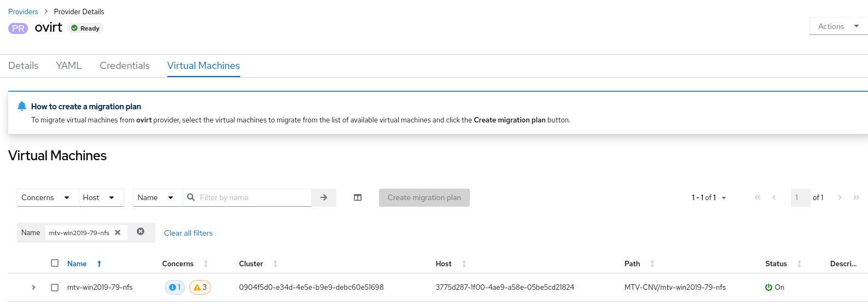Focus the Filter by name field
The image size is (868, 304).
252,197
